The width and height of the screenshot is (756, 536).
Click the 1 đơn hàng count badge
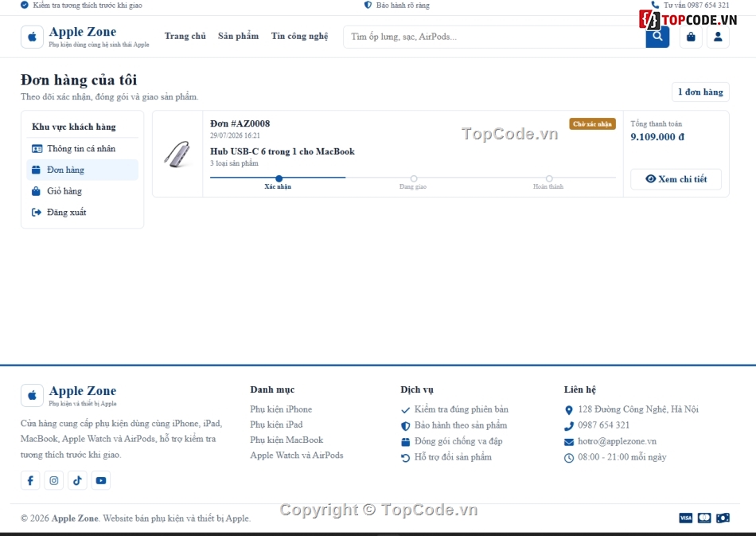[700, 92]
